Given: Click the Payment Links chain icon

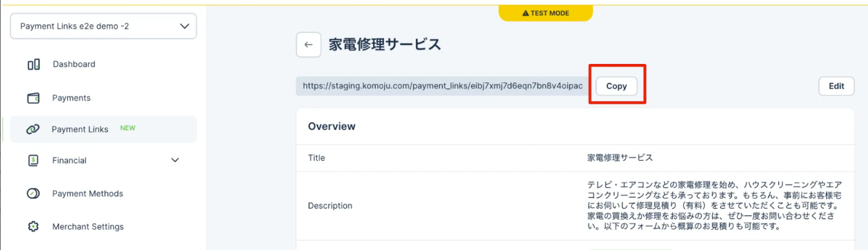Looking at the screenshot, I should click(x=33, y=129).
